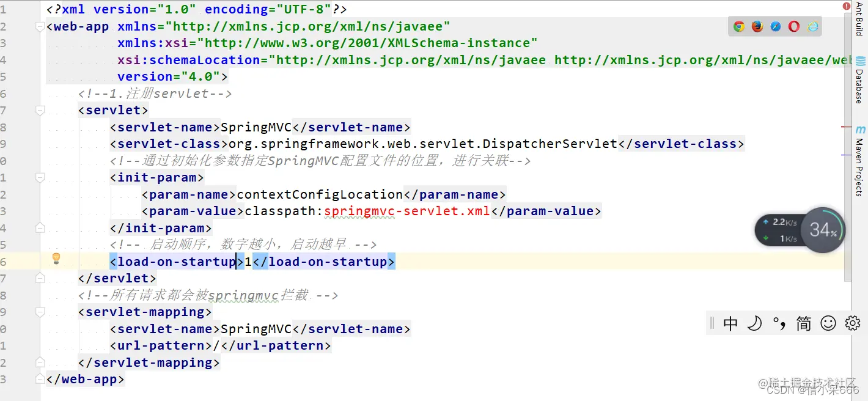Image resolution: width=868 pixels, height=401 pixels.
Task: Click the closing servlet-class tag
Action: (x=682, y=144)
